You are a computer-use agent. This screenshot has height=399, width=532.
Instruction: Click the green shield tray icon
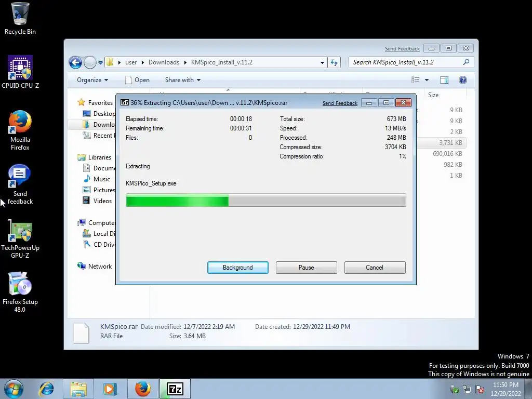pos(454,389)
